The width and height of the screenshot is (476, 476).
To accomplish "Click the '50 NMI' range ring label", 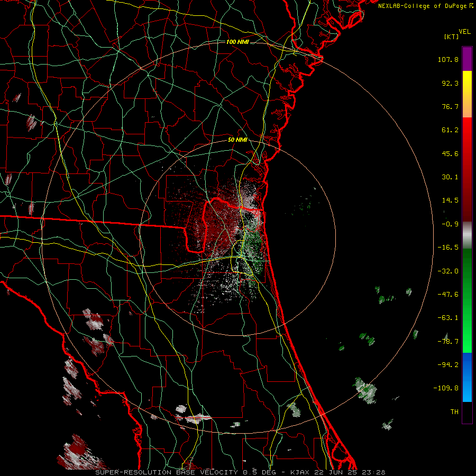I will pos(237,140).
